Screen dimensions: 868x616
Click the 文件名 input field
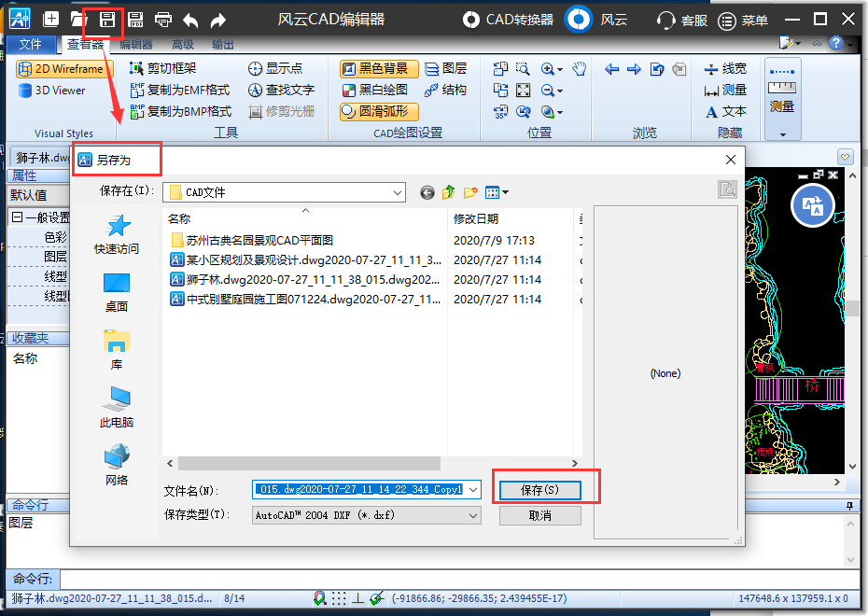point(360,489)
